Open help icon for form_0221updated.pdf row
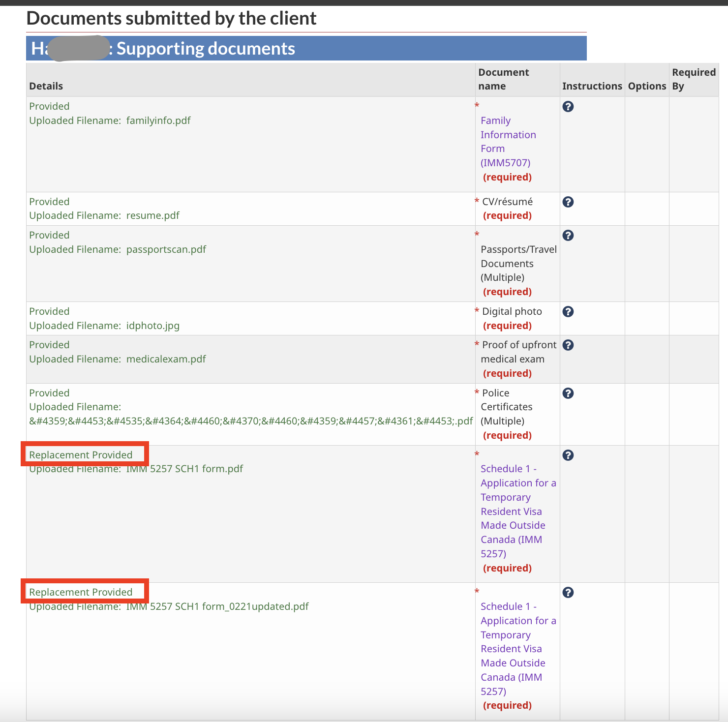The width and height of the screenshot is (728, 722). point(568,592)
